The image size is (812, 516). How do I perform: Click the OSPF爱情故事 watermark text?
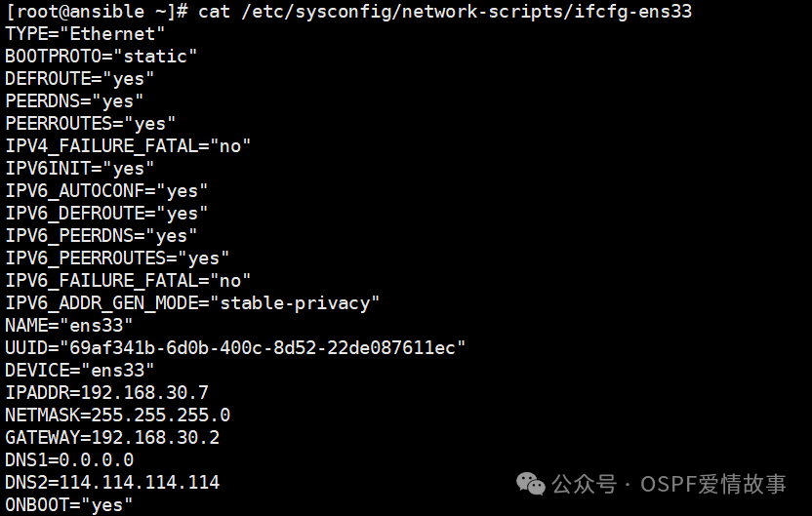[713, 485]
